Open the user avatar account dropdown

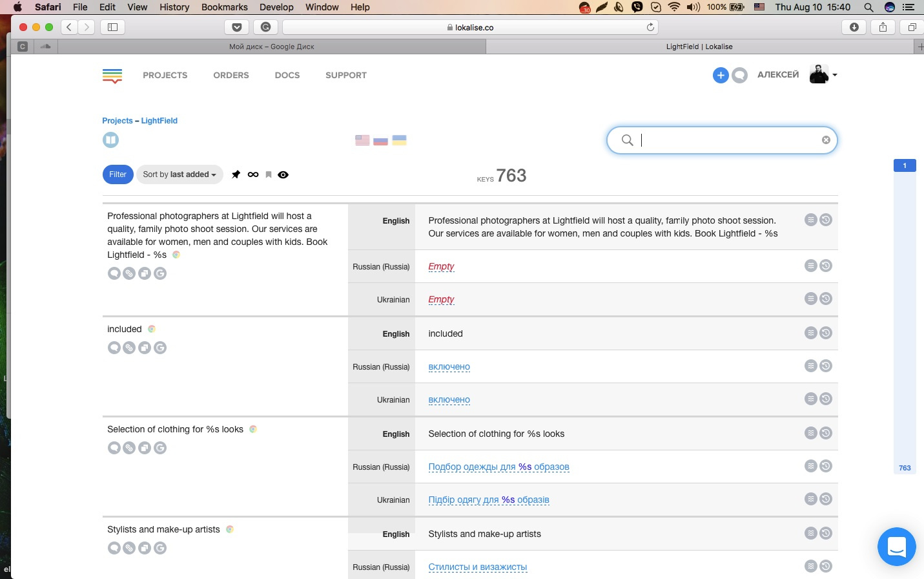coord(823,74)
